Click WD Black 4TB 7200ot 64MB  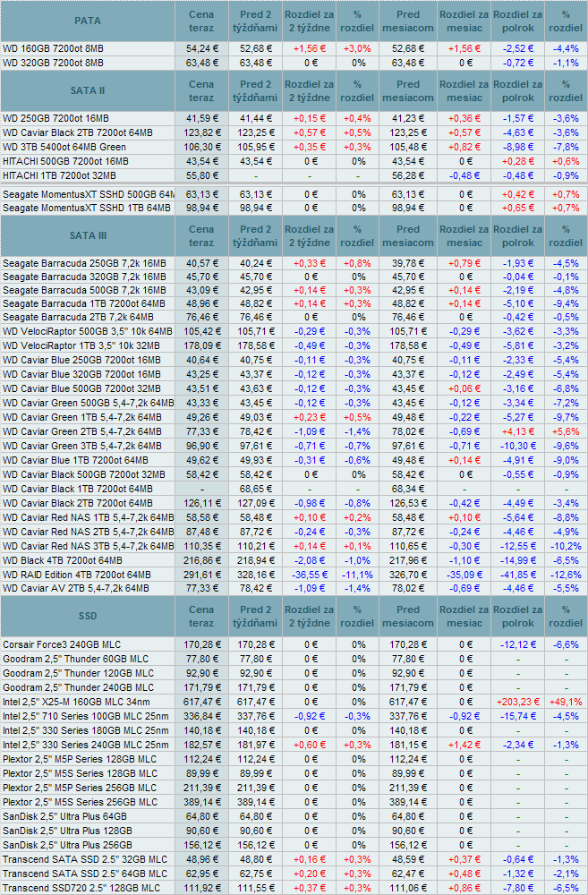tap(63, 560)
